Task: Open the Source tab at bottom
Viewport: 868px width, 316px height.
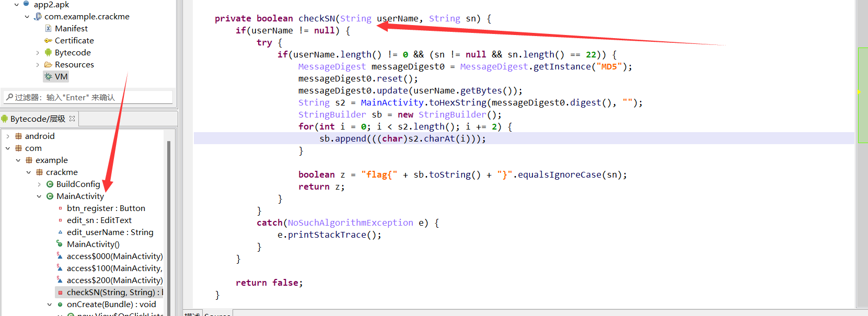Action: pos(217,314)
